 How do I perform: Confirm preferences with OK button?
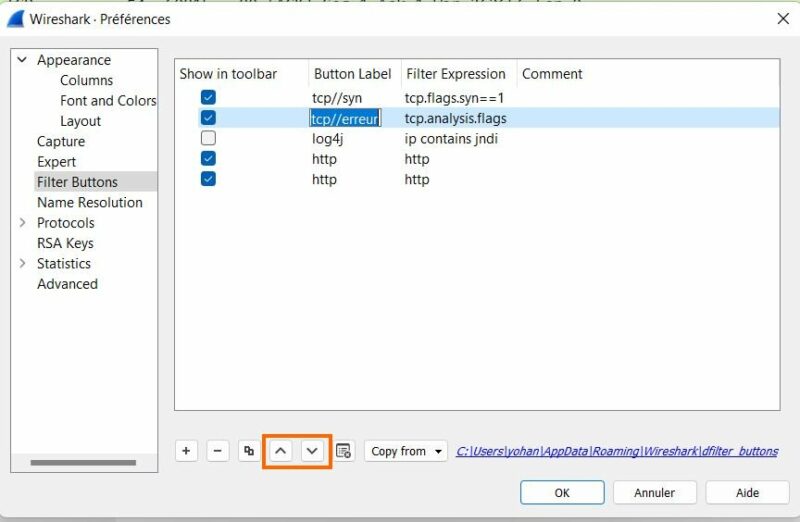(562, 492)
